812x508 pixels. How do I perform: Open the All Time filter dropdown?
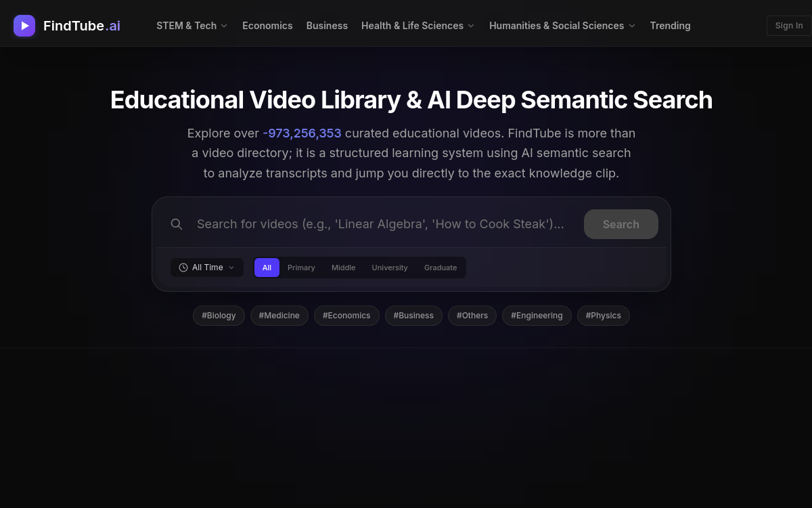[x=207, y=268]
